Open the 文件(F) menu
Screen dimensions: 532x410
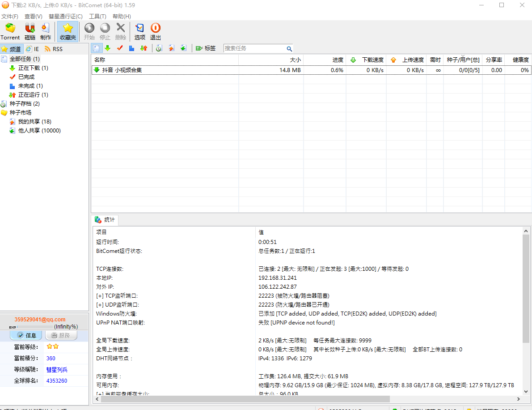click(x=9, y=16)
